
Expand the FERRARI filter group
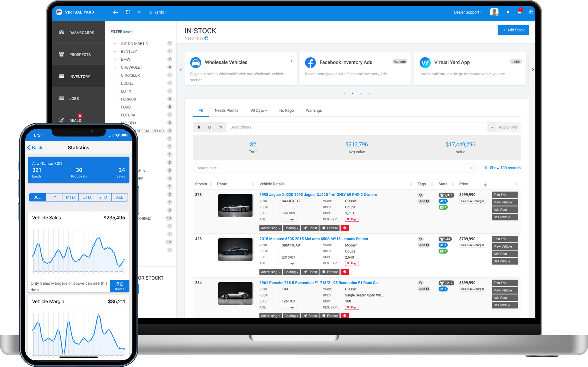click(x=115, y=99)
